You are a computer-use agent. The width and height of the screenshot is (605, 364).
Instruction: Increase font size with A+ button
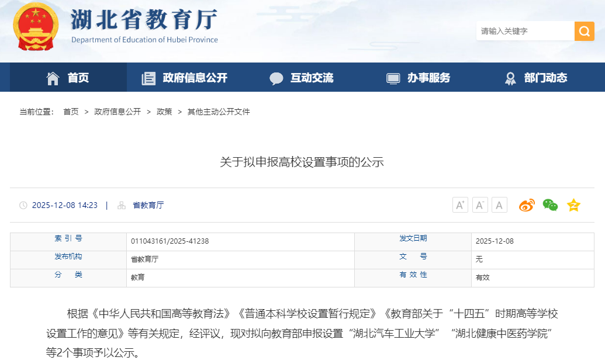[x=460, y=205]
